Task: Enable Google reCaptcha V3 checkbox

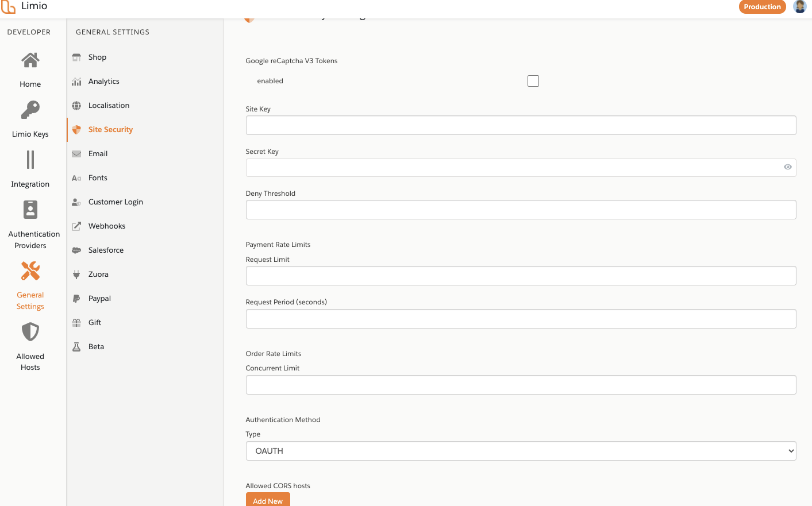Action: tap(533, 81)
